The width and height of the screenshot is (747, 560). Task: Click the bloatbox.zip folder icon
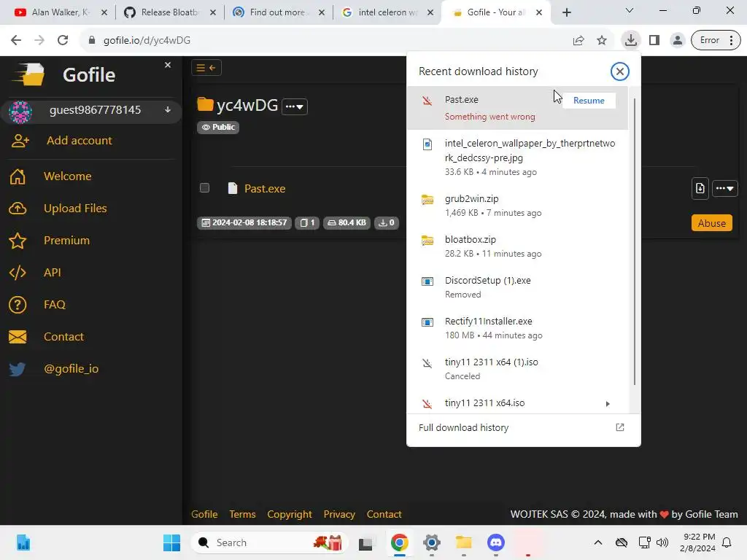pyautogui.click(x=427, y=241)
